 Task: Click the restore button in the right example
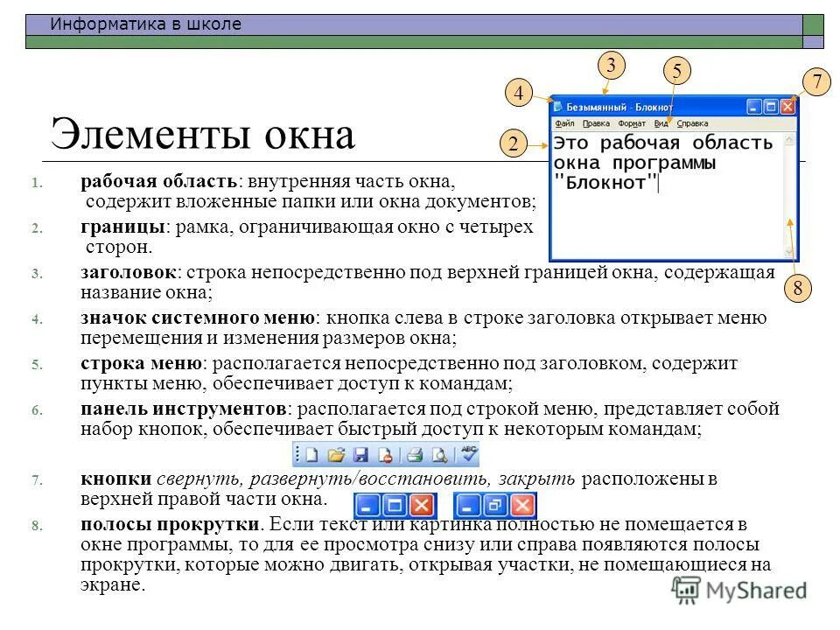(x=496, y=506)
